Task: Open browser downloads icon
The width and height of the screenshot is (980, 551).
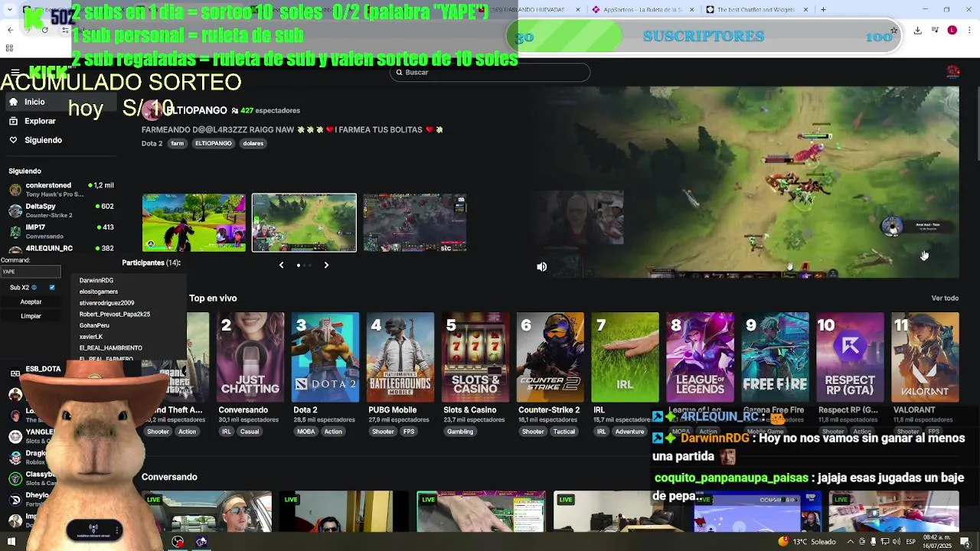Action: coord(917,31)
